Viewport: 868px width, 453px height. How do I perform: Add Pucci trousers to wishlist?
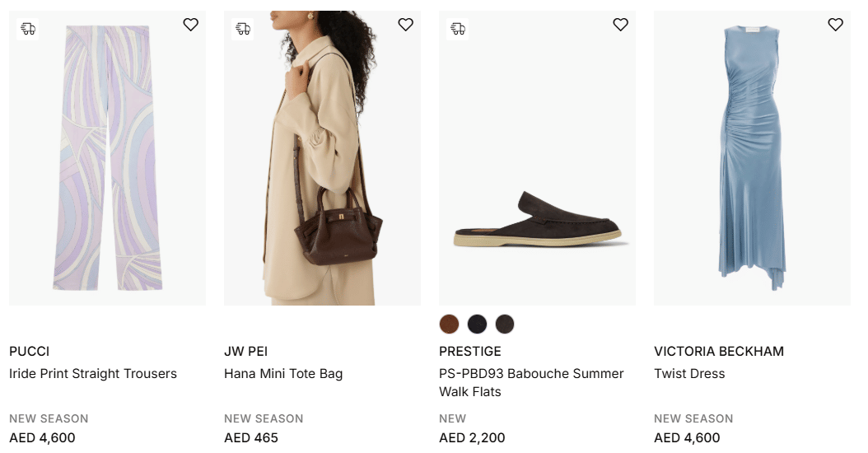click(x=190, y=25)
